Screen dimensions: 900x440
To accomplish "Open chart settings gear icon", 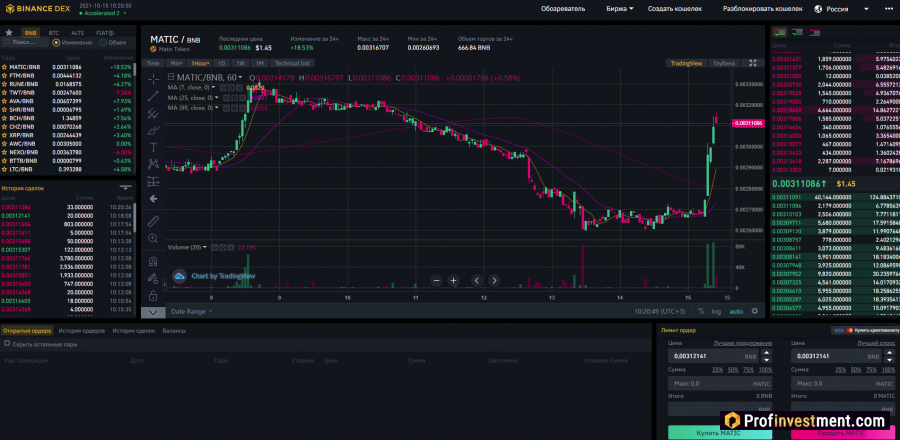I will pyautogui.click(x=755, y=311).
